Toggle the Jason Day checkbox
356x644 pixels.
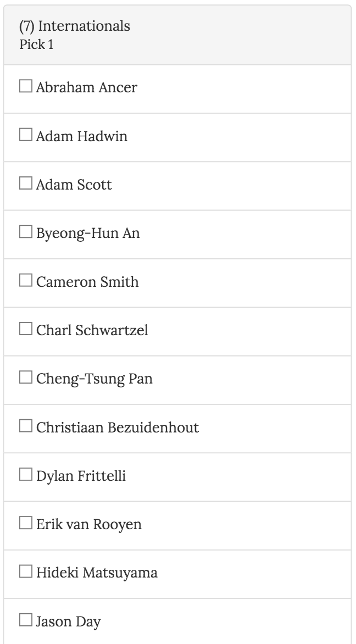point(26,621)
